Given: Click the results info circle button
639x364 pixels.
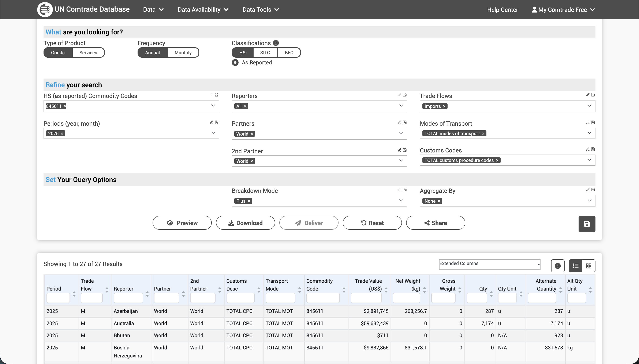Looking at the screenshot, I should click(x=557, y=266).
